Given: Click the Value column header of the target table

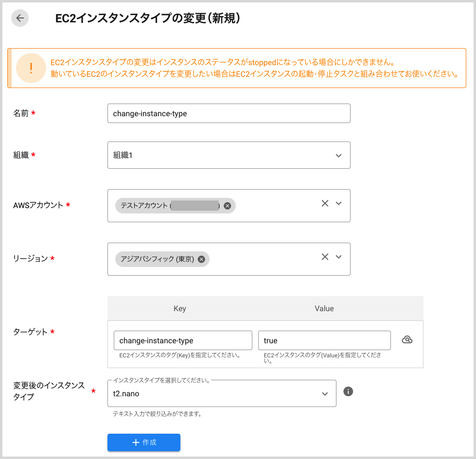Looking at the screenshot, I should [x=324, y=309].
